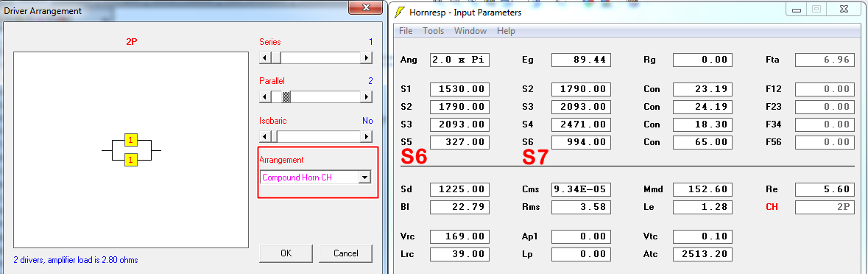Click the Series slider right arrow
868x274 pixels.
366,57
